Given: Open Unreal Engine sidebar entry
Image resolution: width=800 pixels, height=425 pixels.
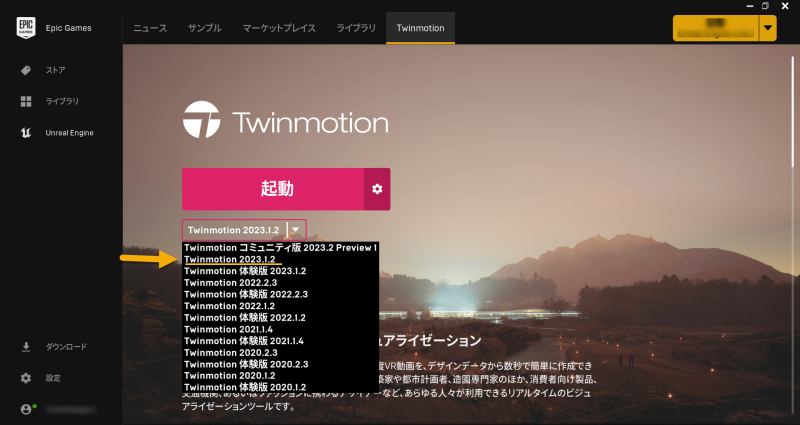Looking at the screenshot, I should coord(69,133).
